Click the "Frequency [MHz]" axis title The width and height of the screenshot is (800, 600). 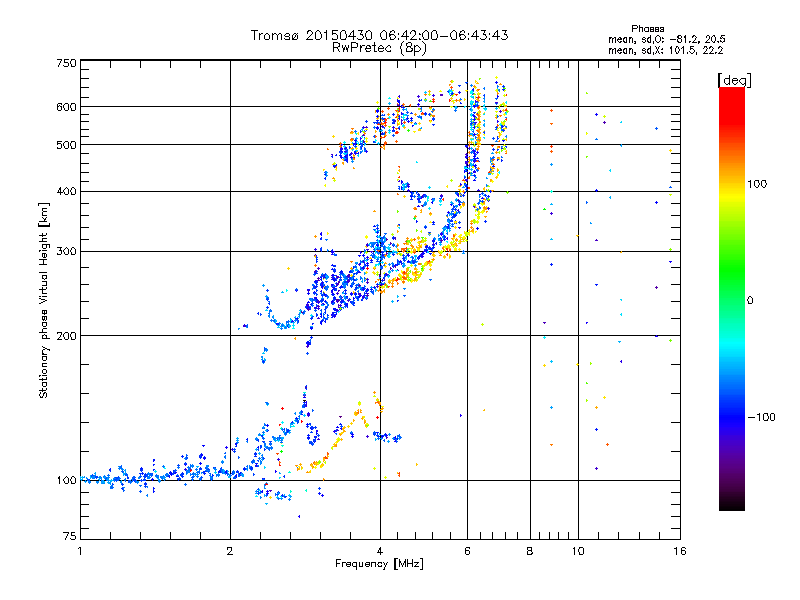tap(379, 564)
